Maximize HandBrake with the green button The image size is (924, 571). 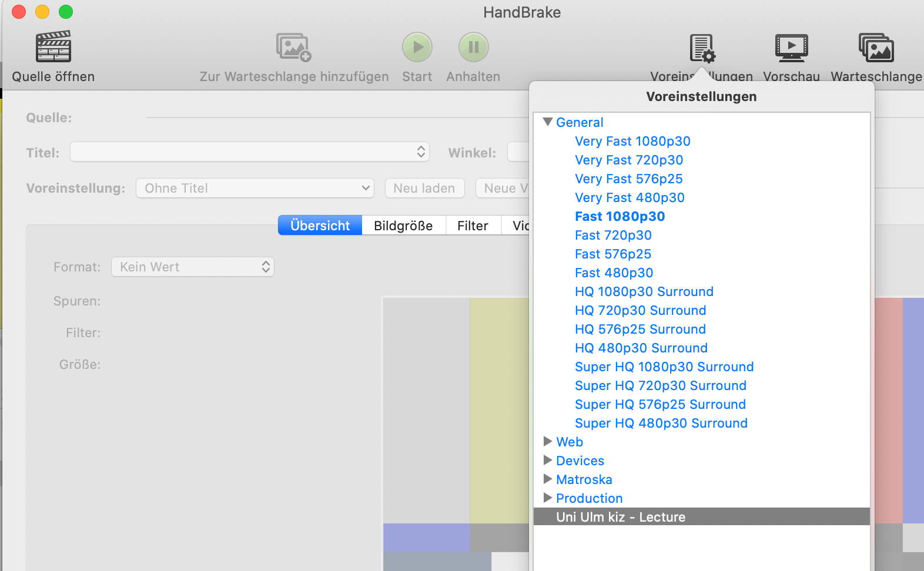pos(66,12)
